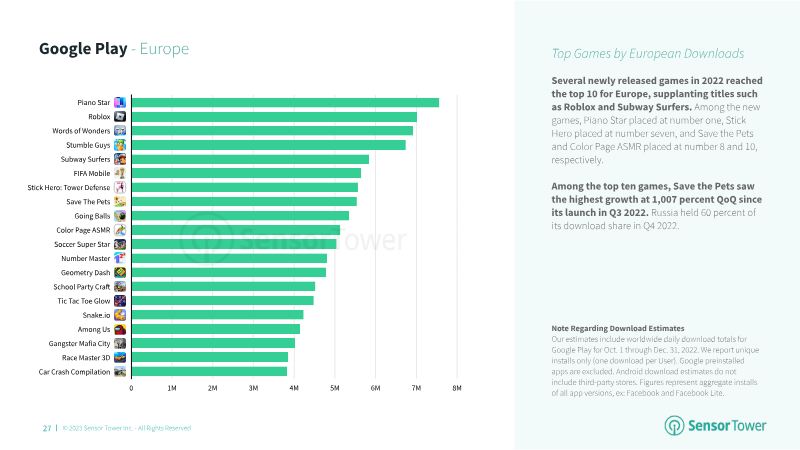Click the 8M axis label
This screenshot has width=800, height=450.
(x=457, y=388)
